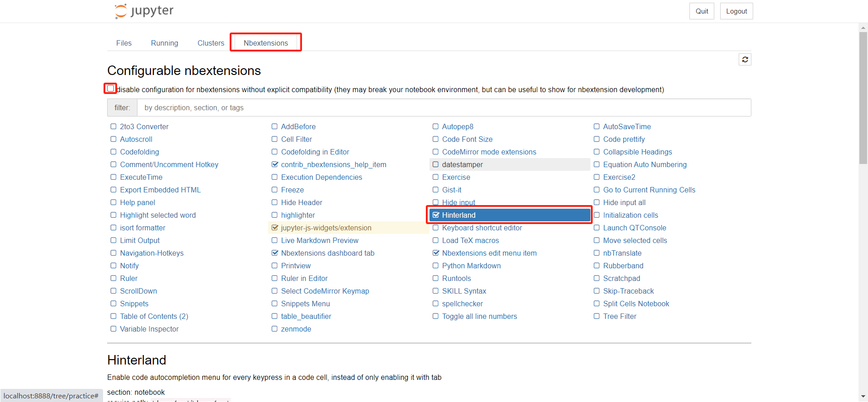Image resolution: width=868 pixels, height=402 pixels.
Task: Uncheck the contrib_nbextensions_help_item checkbox
Action: [275, 164]
